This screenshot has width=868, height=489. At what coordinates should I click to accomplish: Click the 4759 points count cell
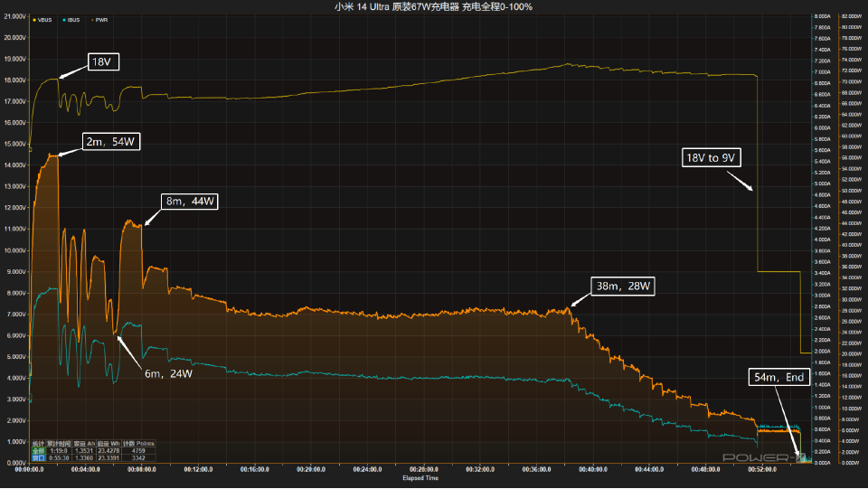[x=138, y=451]
